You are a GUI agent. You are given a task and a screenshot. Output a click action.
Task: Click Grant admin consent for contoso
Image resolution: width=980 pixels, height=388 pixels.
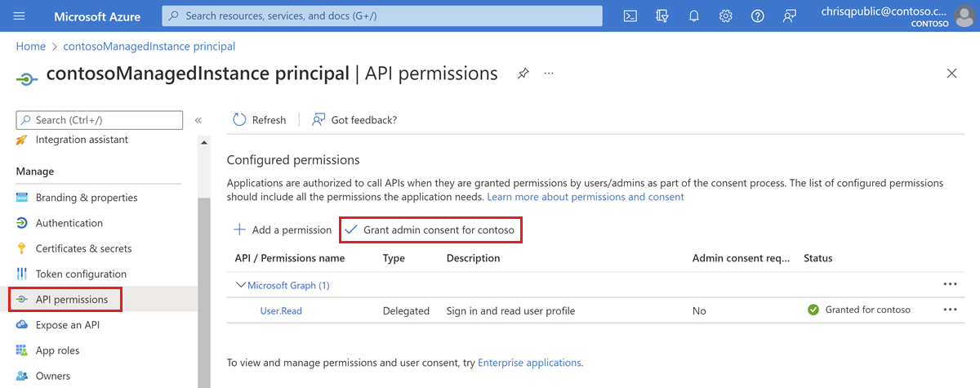tap(430, 230)
